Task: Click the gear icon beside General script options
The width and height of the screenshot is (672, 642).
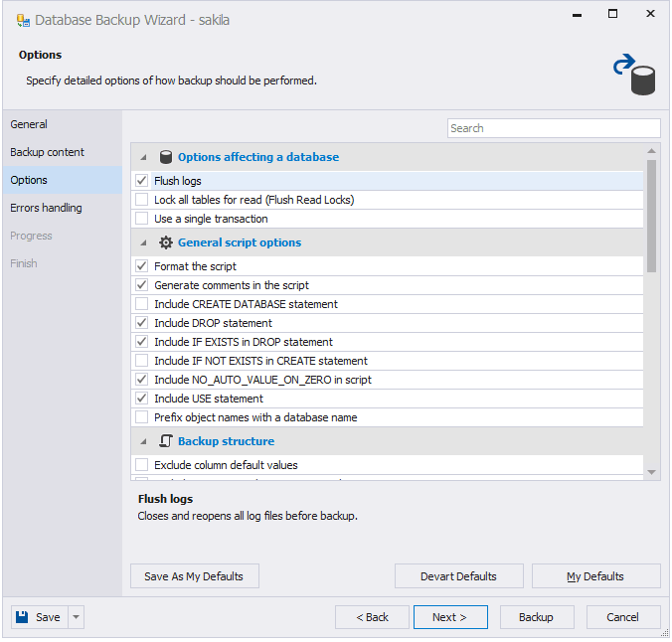Action: pyautogui.click(x=166, y=242)
